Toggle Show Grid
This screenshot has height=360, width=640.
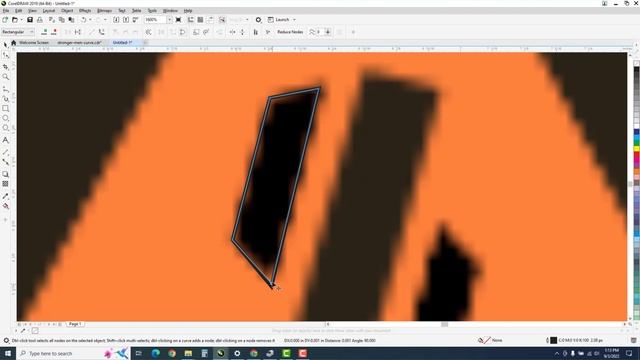click(x=200, y=20)
